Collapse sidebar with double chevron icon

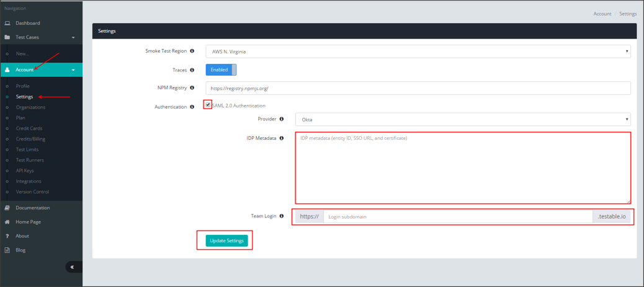coord(72,267)
